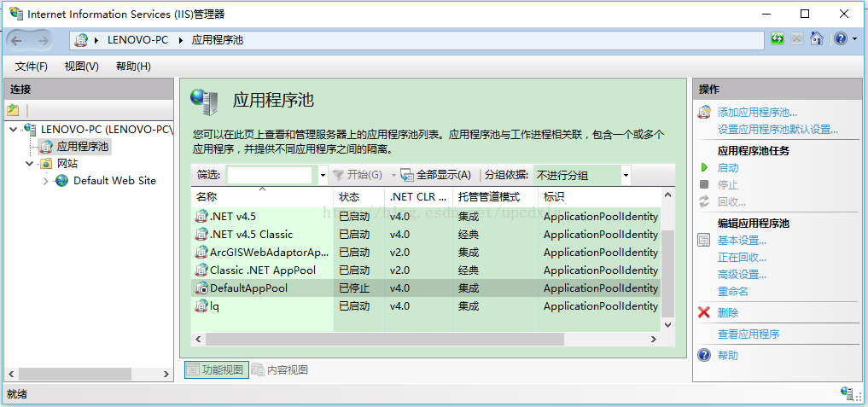The width and height of the screenshot is (868, 407).
Task: Click LENOVO-PC in address breadcrumb
Action: point(138,40)
